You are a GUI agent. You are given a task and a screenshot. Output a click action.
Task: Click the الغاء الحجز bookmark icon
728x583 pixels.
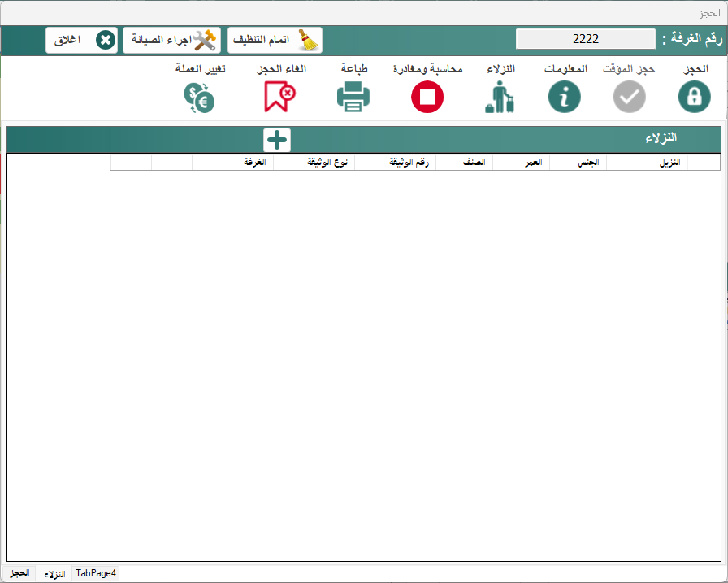(279, 97)
